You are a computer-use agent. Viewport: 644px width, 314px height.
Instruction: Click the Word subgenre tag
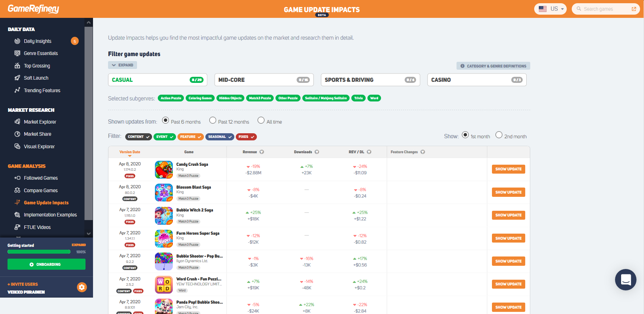click(x=374, y=98)
